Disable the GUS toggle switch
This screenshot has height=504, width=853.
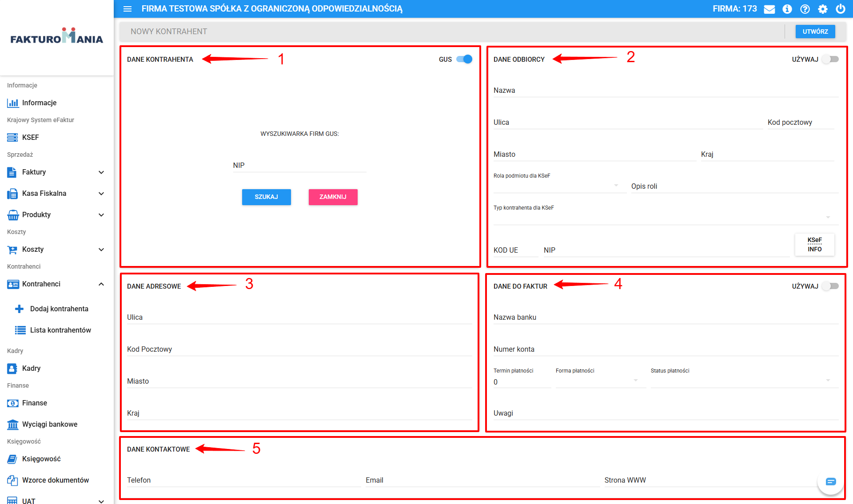pos(465,59)
